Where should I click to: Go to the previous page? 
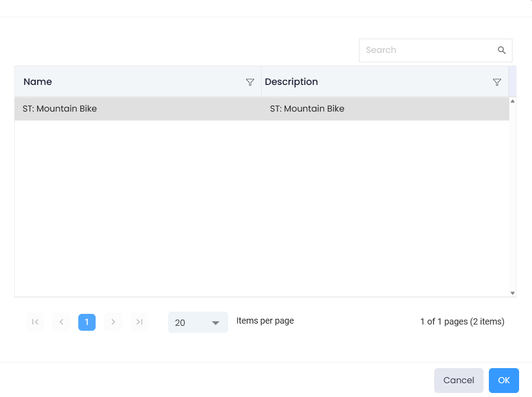pos(61,322)
